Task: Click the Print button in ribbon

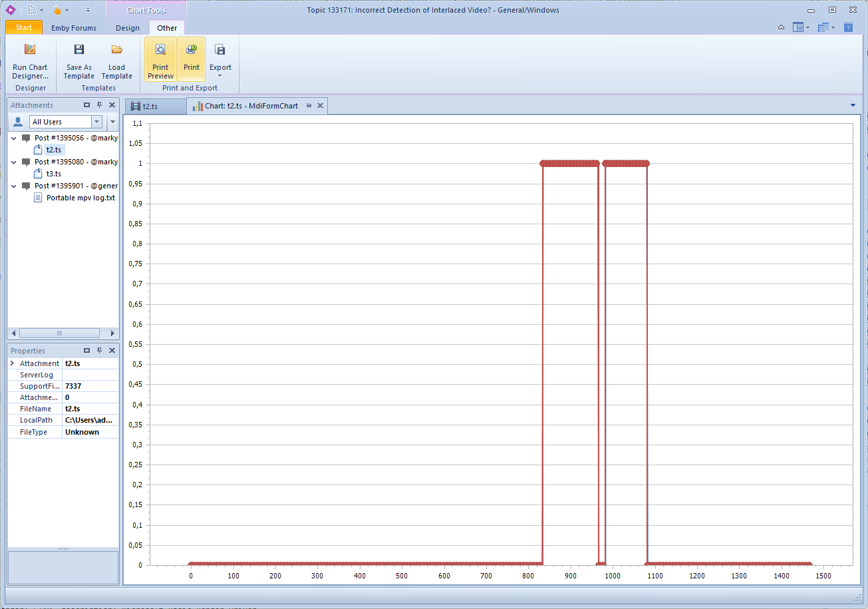Action: (192, 60)
